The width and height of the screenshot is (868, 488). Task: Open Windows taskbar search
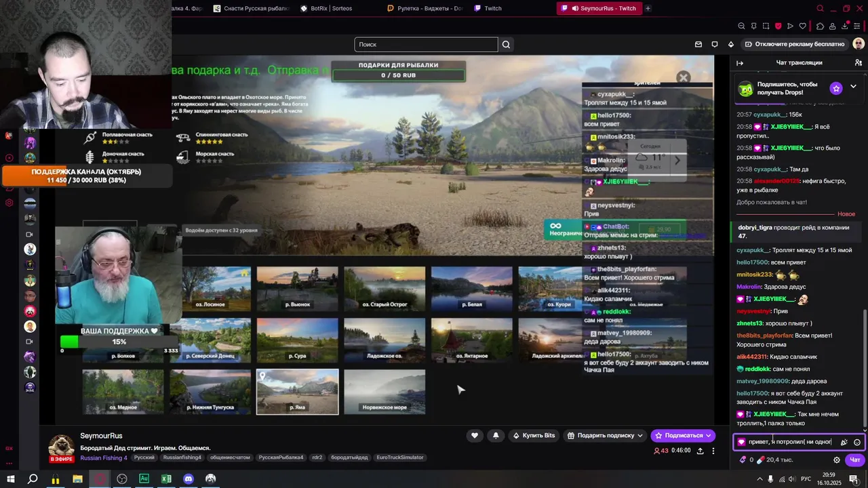pos(33,479)
